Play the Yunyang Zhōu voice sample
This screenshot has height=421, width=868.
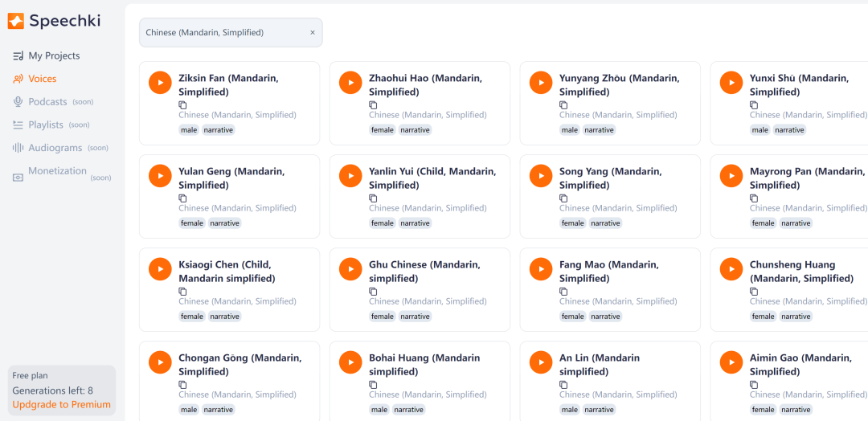541,82
